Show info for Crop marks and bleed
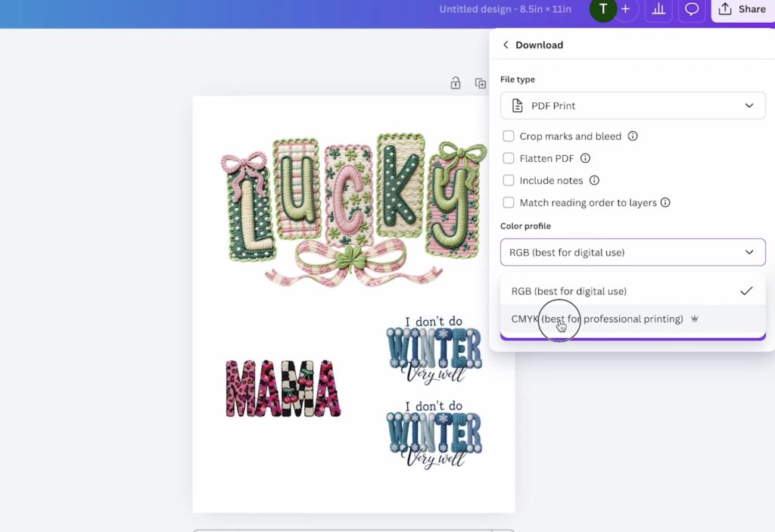775x532 pixels. tap(633, 136)
